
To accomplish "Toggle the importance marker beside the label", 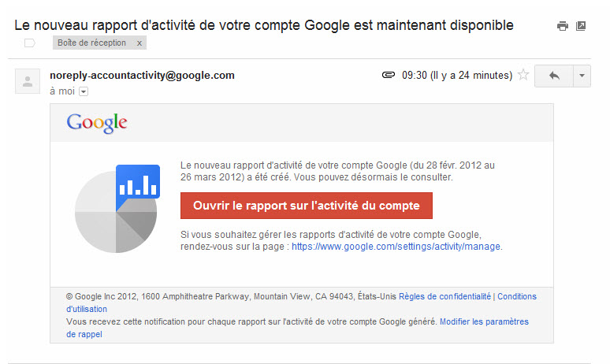I will 30,43.
